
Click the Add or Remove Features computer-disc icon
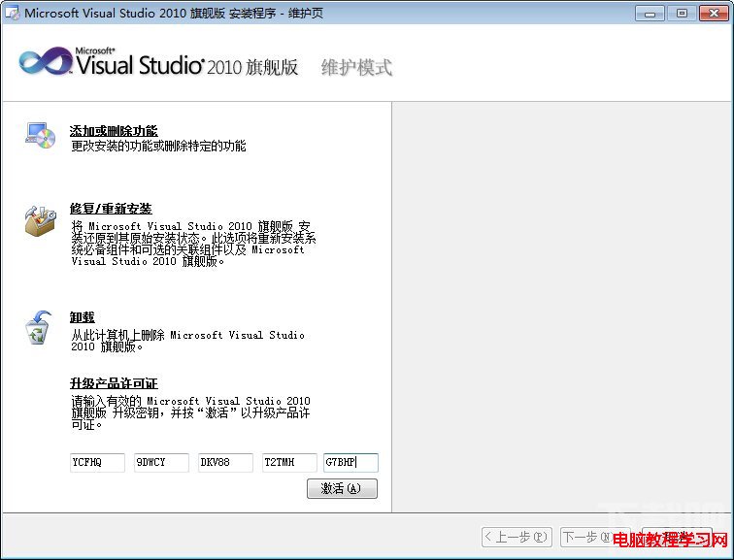click(x=41, y=136)
